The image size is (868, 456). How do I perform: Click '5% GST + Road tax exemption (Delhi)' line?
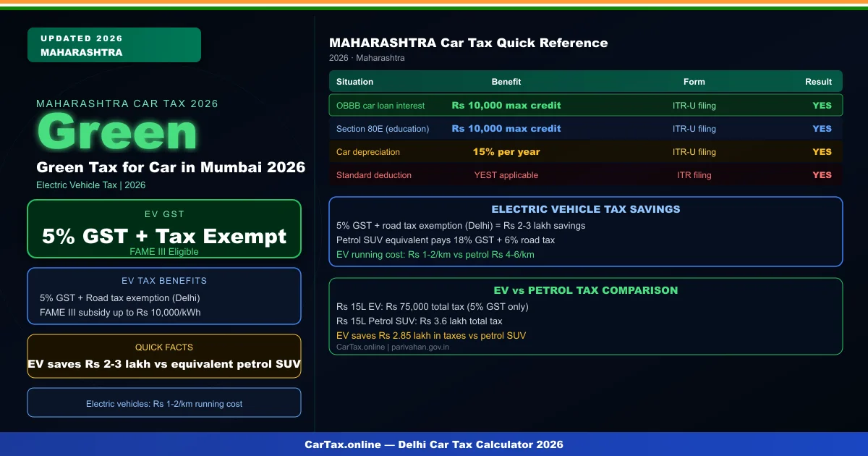(119, 298)
